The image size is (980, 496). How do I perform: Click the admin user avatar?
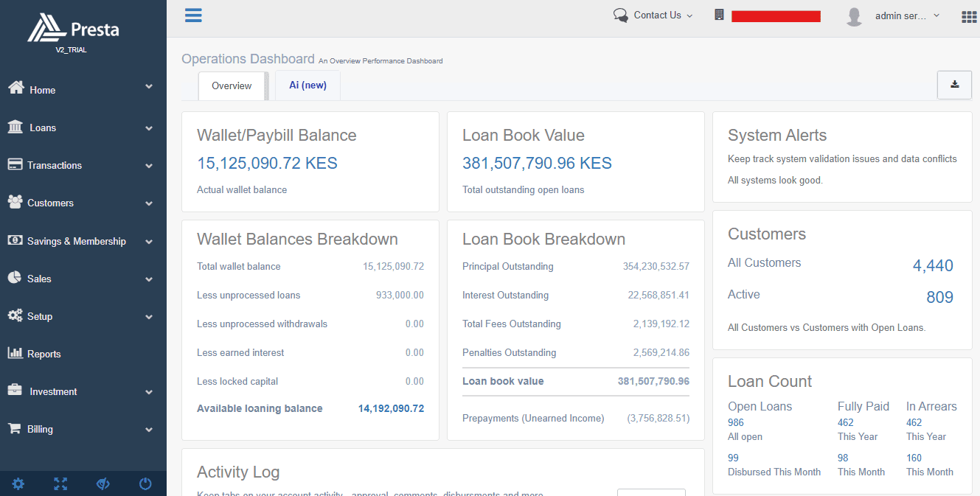pyautogui.click(x=854, y=16)
